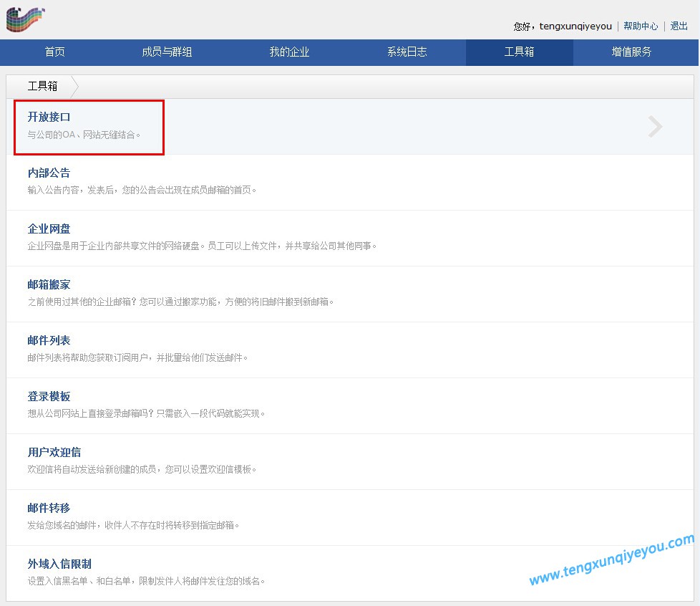Open the 企业网盘 tool

[x=49, y=229]
